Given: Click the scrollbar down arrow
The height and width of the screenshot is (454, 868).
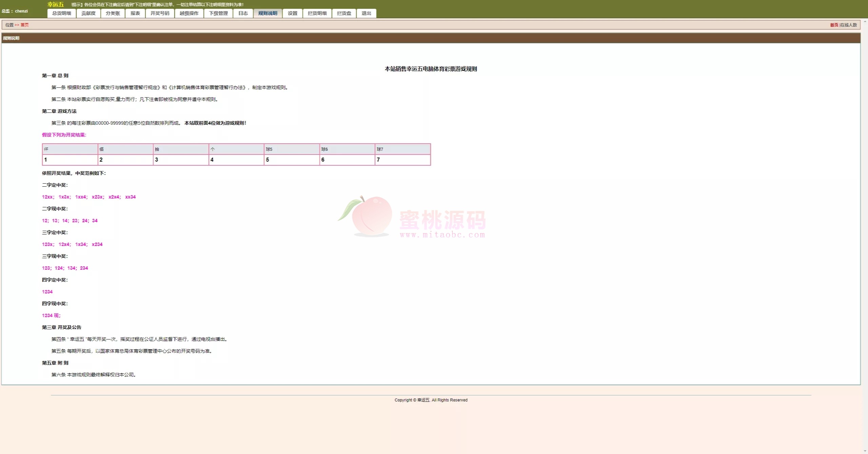Looking at the screenshot, I should point(865,451).
